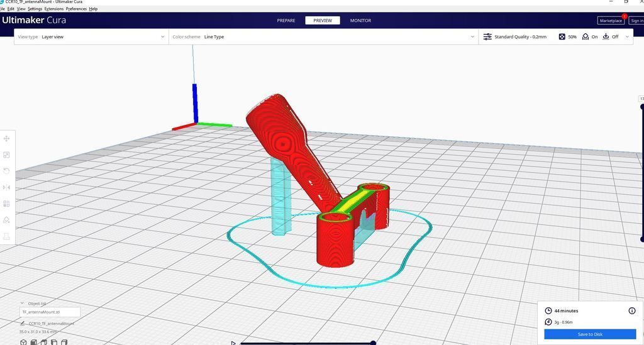This screenshot has width=644, height=345.
Task: Click the print settings sliders icon
Action: pos(487,37)
